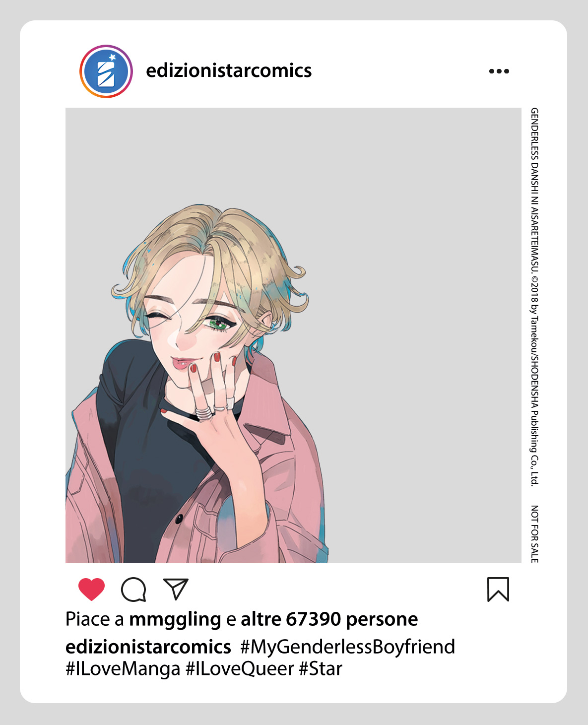The width and height of the screenshot is (588, 725).
Task: View the mmggling profile from likes
Action: (x=175, y=619)
